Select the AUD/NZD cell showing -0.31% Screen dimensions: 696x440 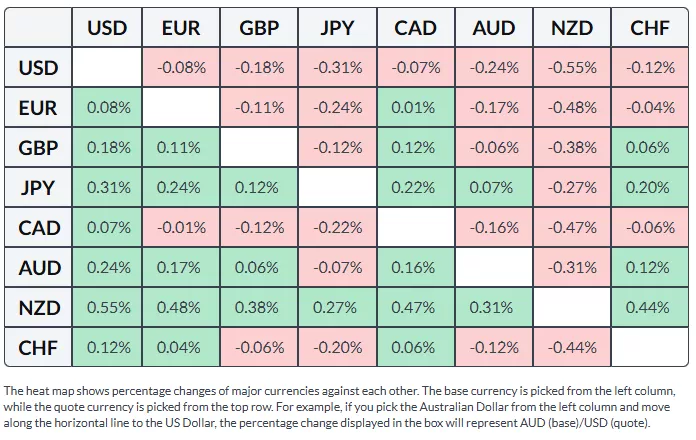tap(572, 268)
